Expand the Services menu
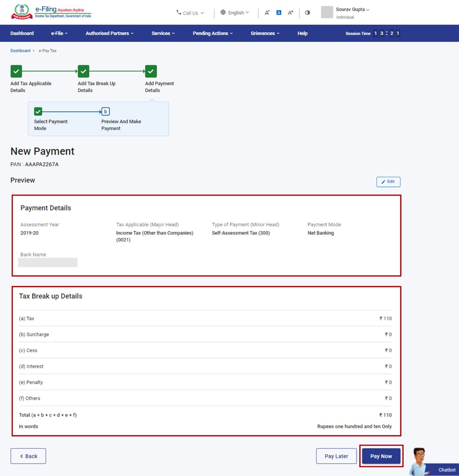459x476 pixels. [x=163, y=33]
